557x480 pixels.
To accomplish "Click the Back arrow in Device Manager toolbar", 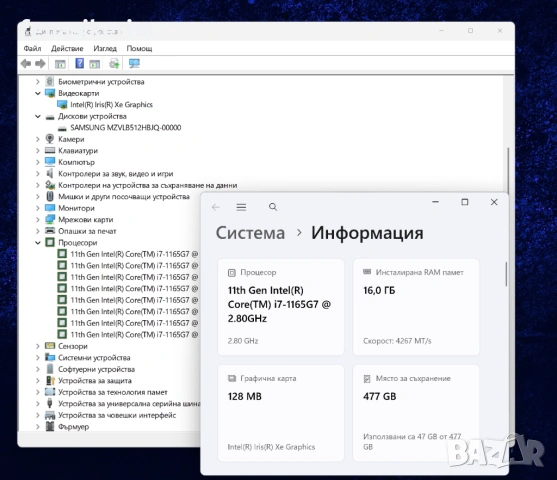I will [x=26, y=64].
